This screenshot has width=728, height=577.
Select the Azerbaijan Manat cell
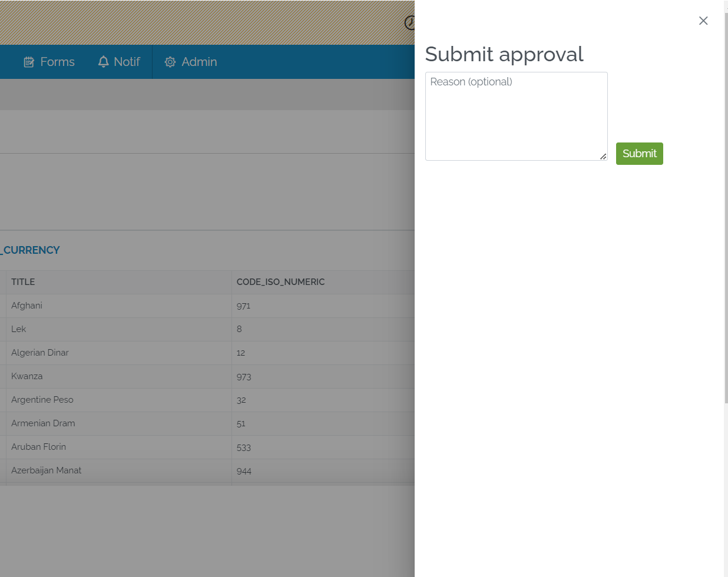click(x=119, y=470)
